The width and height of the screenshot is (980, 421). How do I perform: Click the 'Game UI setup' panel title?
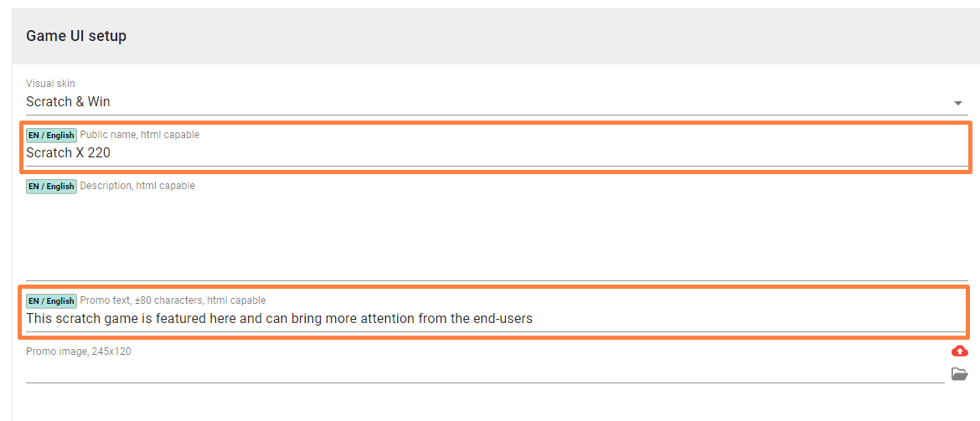tap(76, 36)
